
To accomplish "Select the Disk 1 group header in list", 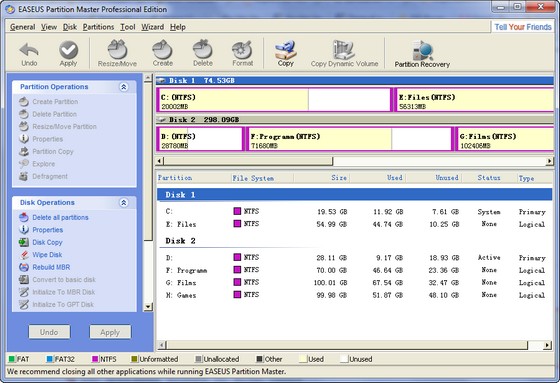I will [x=355, y=195].
